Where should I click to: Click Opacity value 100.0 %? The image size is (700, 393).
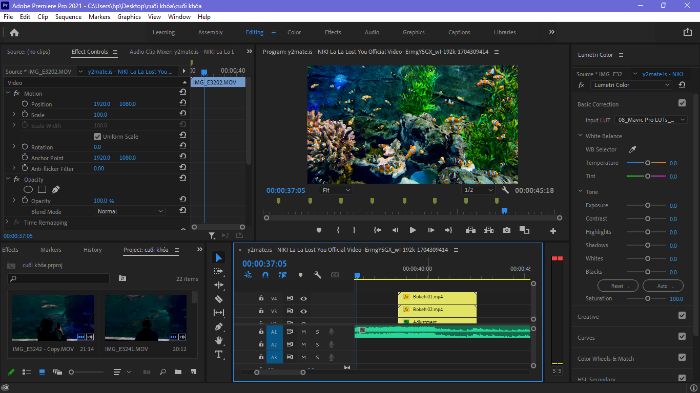click(104, 201)
